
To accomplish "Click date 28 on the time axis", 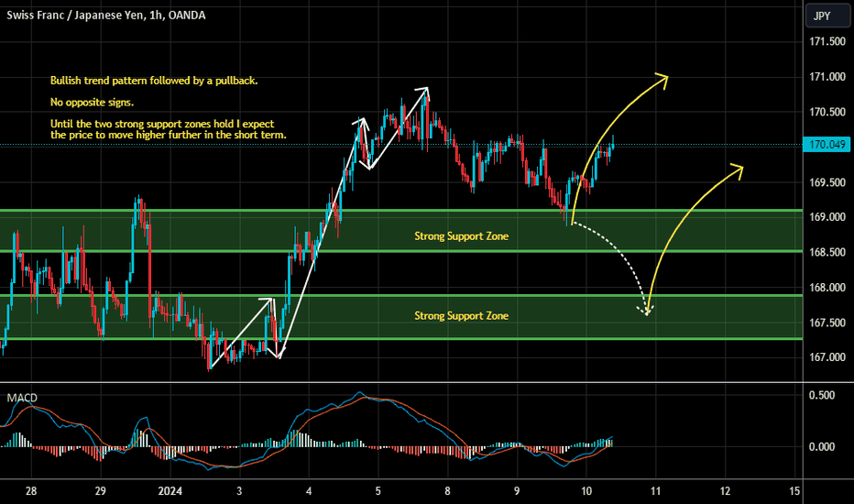I will coord(31,491).
